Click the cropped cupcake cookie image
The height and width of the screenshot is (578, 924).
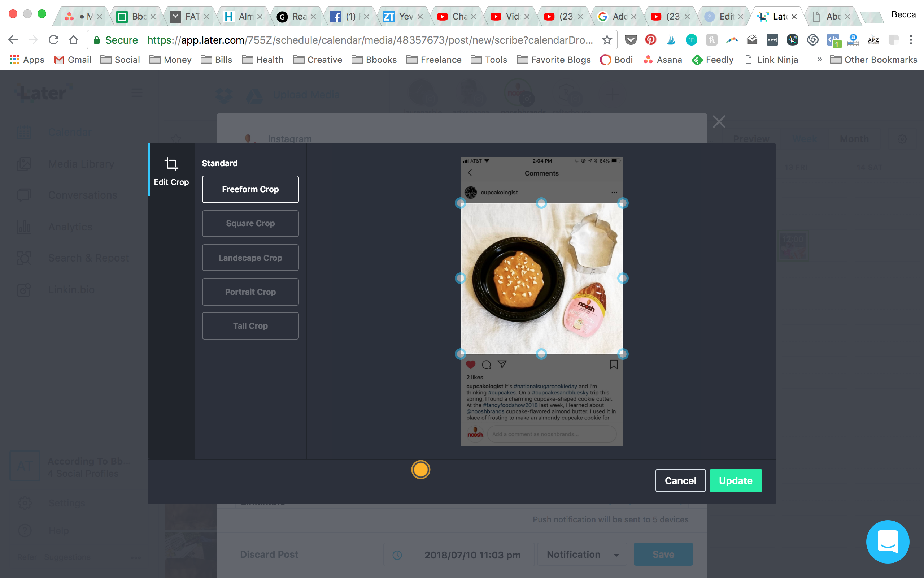tap(541, 278)
